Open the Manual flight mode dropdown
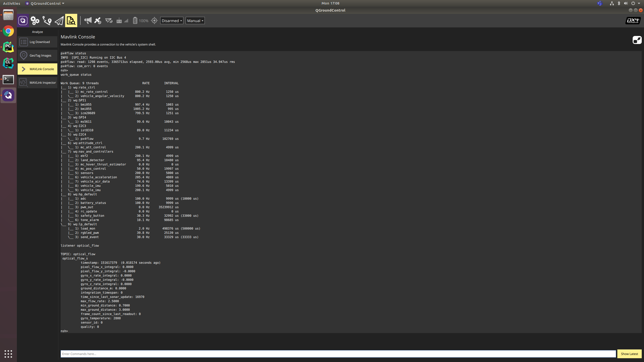 click(x=195, y=20)
